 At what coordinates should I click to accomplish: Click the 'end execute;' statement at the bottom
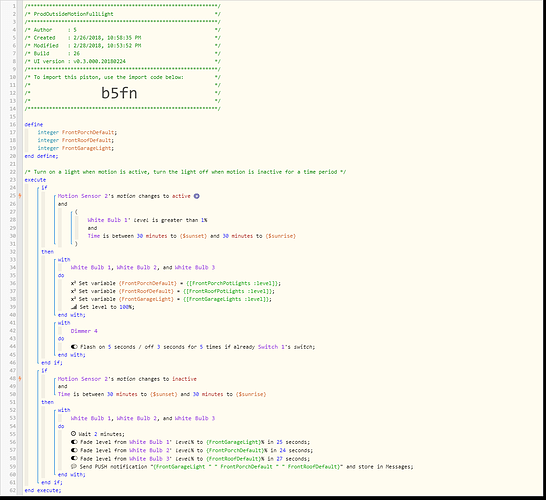pyautogui.click(x=42, y=490)
